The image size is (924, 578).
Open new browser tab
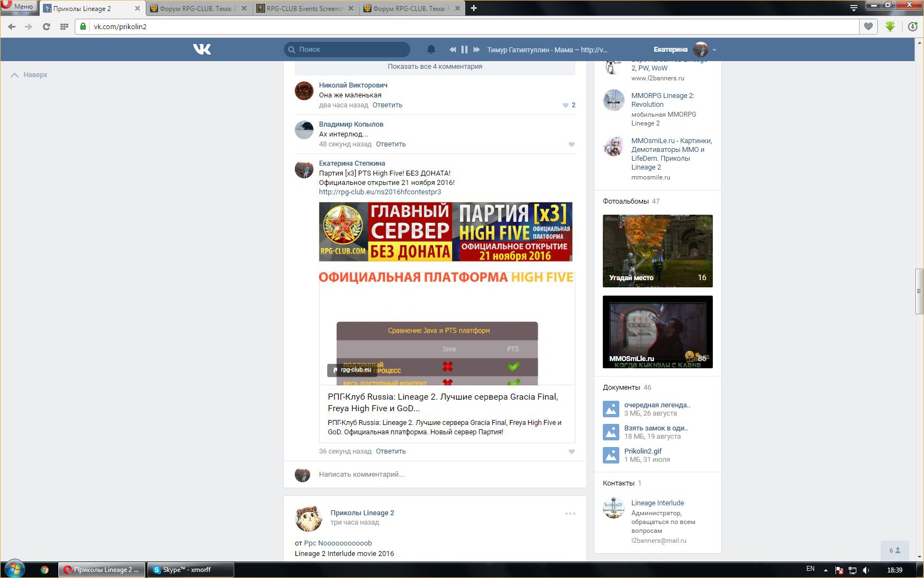[474, 8]
